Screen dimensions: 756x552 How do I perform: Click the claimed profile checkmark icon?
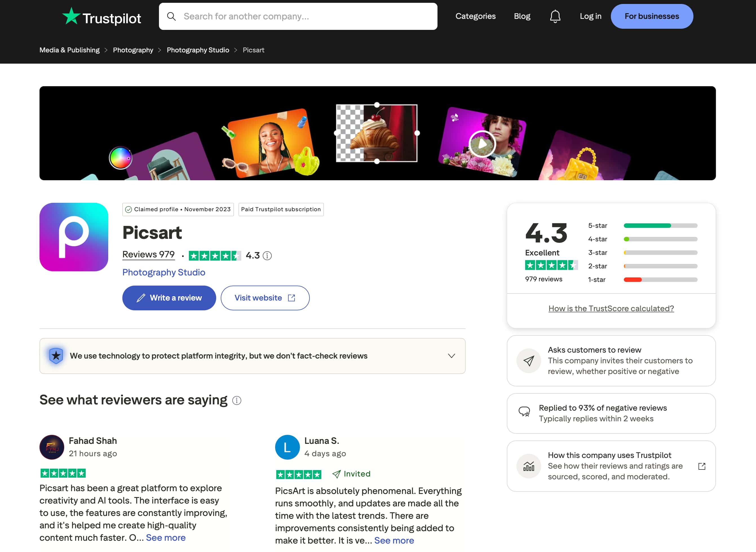tap(129, 210)
